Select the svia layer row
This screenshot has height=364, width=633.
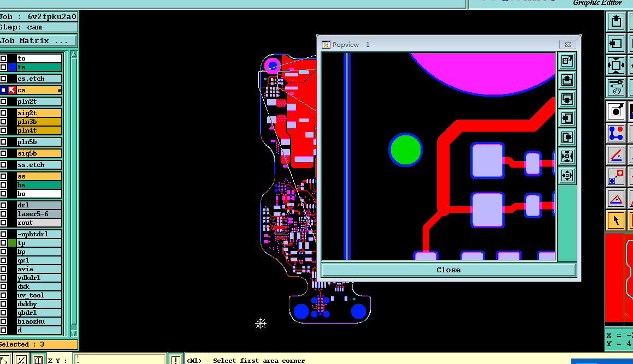pyautogui.click(x=39, y=269)
